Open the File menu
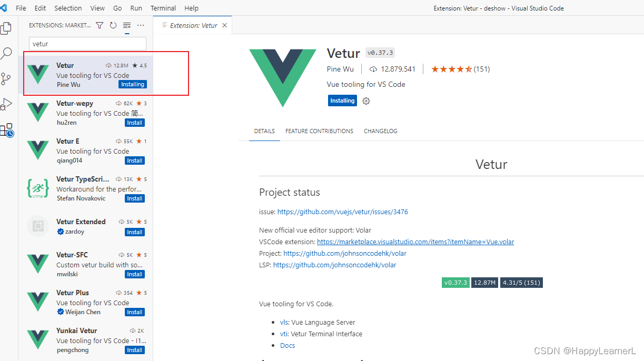Image resolution: width=644 pixels, height=361 pixels. click(21, 8)
